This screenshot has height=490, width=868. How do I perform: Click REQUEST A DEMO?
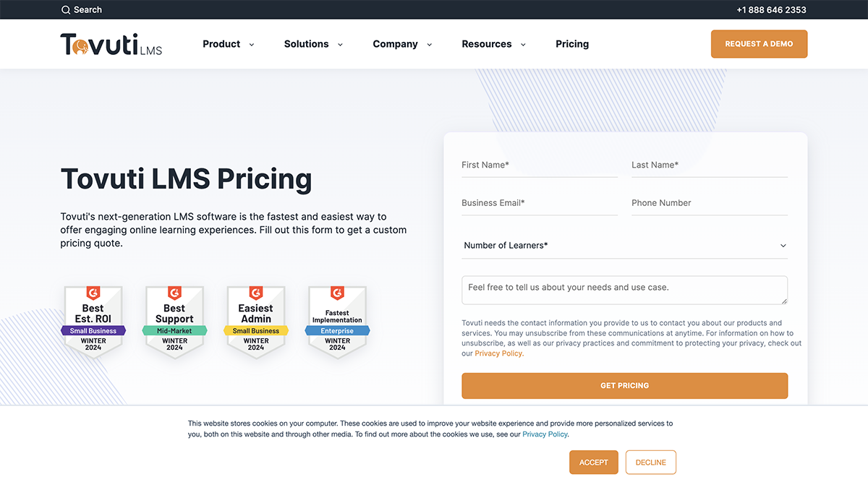point(759,43)
